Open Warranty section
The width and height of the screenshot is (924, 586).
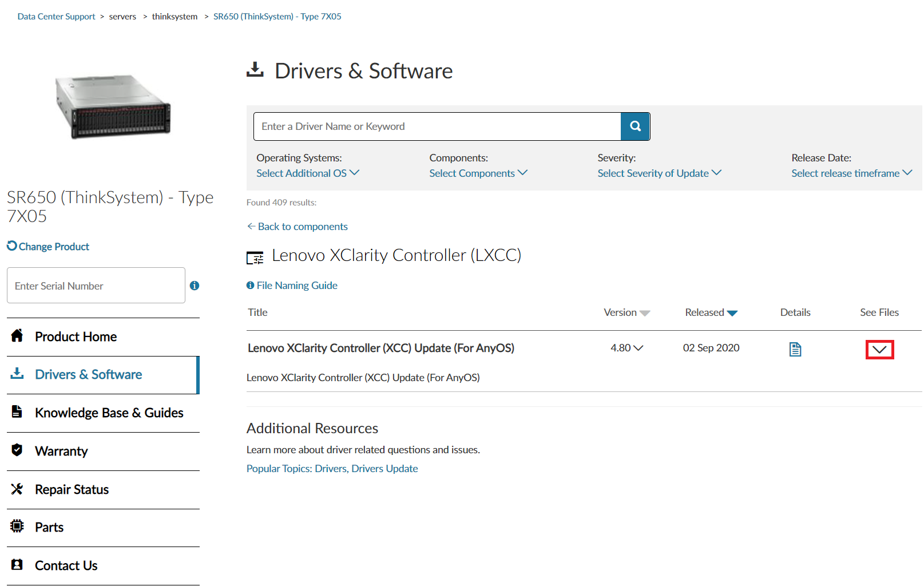(103, 452)
